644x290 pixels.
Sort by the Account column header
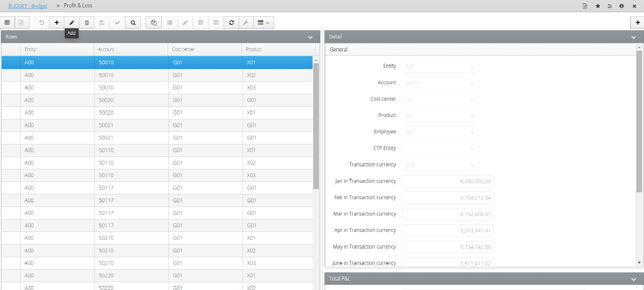131,49
